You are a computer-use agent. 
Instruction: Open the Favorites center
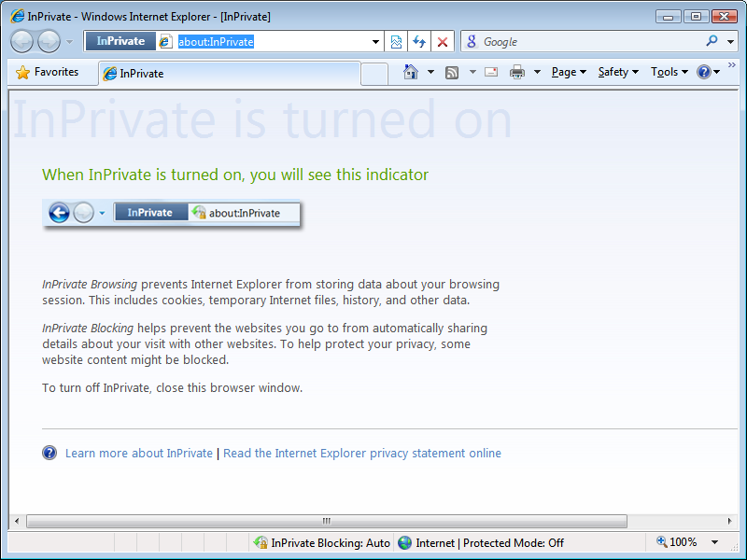pyautogui.click(x=48, y=72)
